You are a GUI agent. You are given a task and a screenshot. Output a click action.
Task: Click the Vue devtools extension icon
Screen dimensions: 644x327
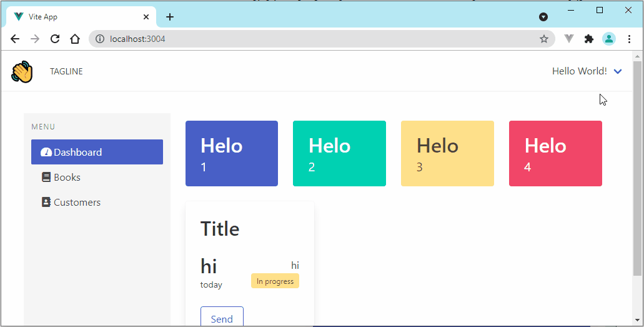click(568, 39)
